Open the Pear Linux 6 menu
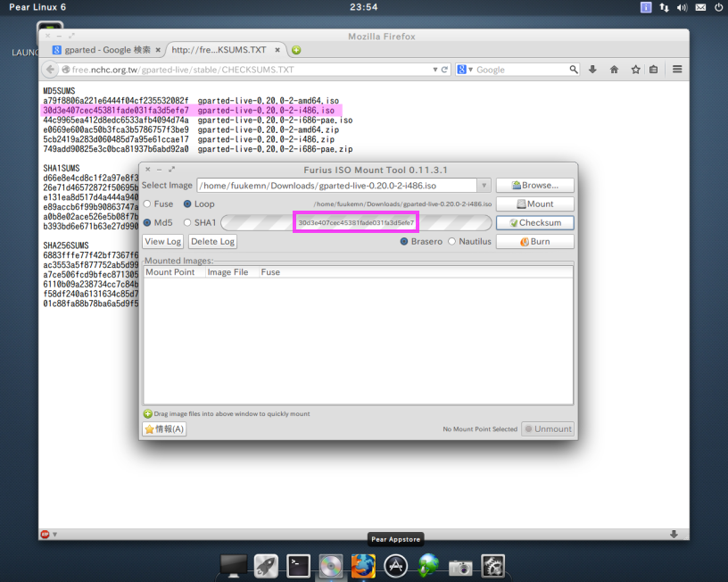The height and width of the screenshot is (582, 728). tap(37, 7)
